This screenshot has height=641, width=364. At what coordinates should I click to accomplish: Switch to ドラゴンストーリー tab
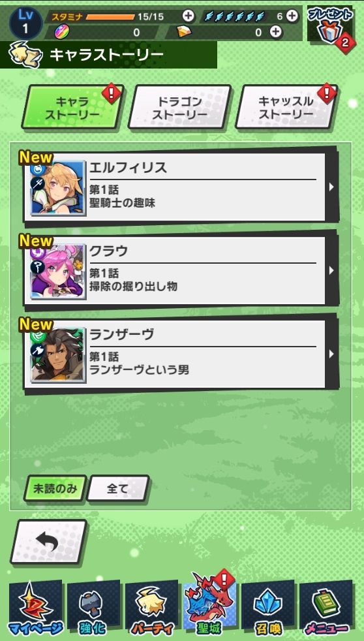click(x=180, y=107)
